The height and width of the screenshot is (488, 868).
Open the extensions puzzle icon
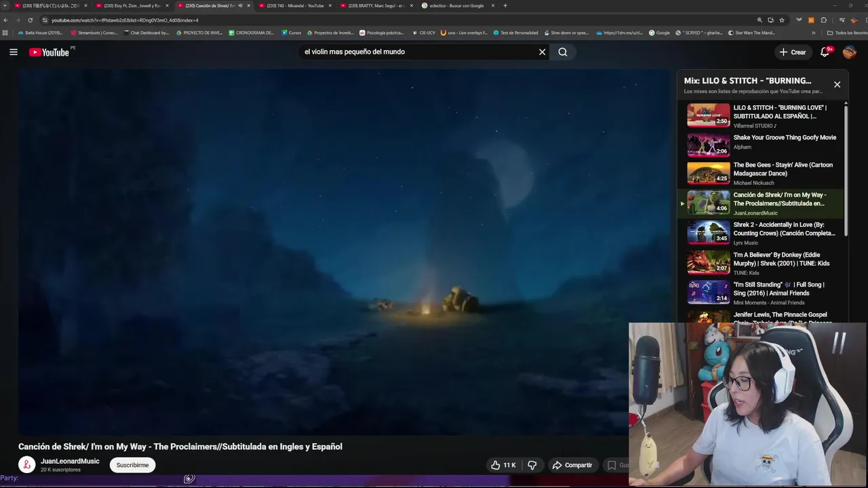click(824, 20)
